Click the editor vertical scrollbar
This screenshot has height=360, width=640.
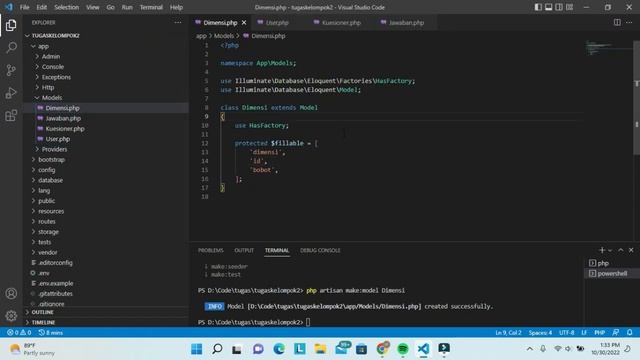[636, 98]
